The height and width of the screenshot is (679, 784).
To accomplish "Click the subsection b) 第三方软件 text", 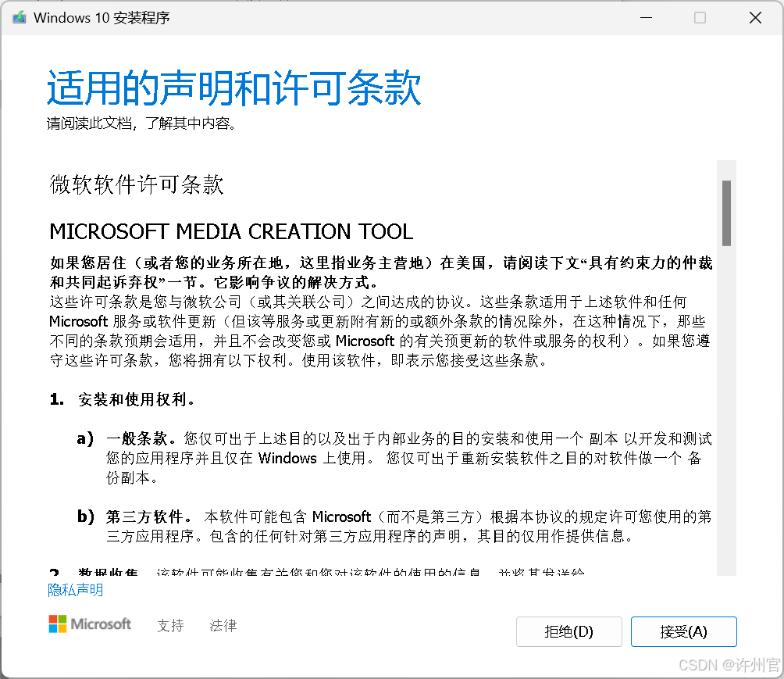I will [394, 526].
